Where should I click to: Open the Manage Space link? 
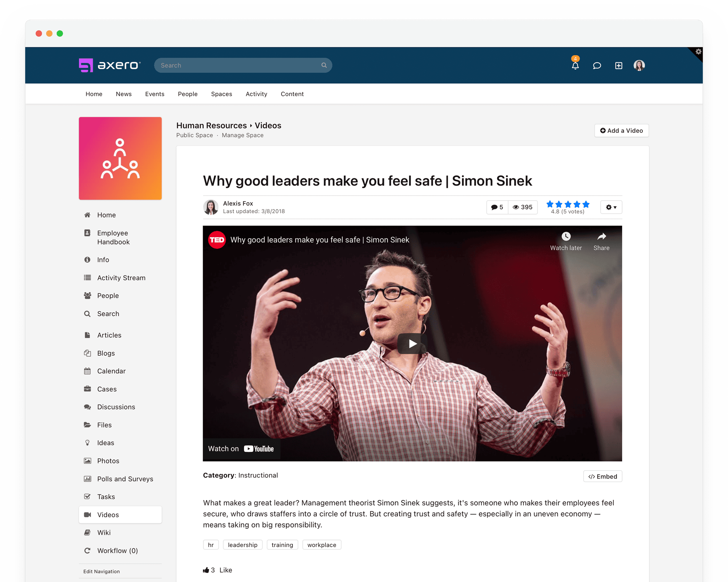242,135
